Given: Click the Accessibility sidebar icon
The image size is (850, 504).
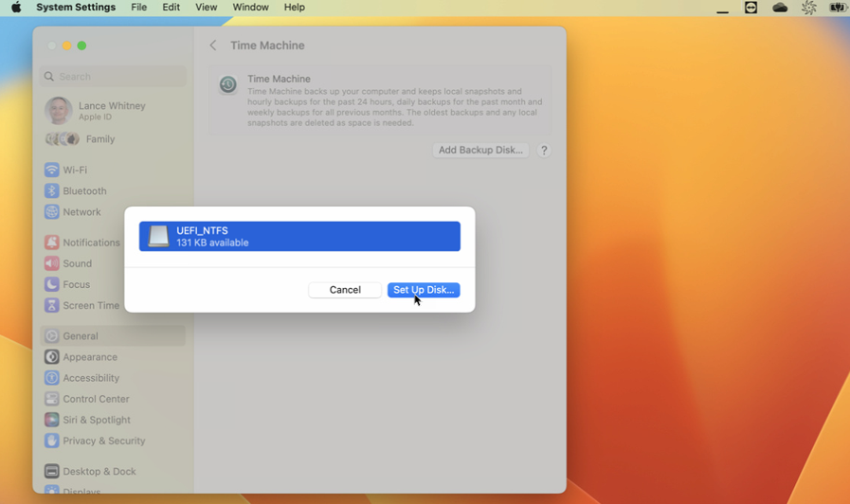Looking at the screenshot, I should tap(51, 378).
